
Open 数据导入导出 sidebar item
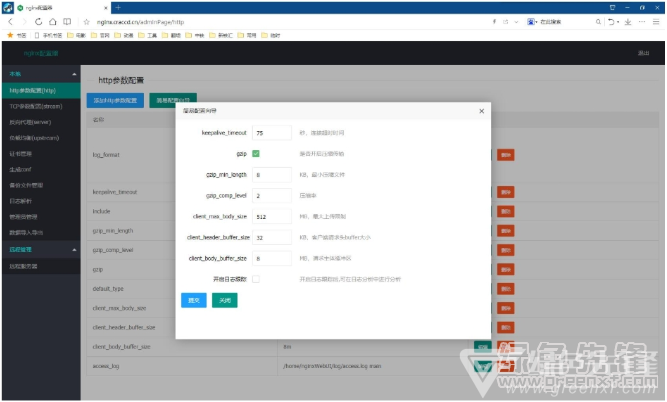point(41,232)
